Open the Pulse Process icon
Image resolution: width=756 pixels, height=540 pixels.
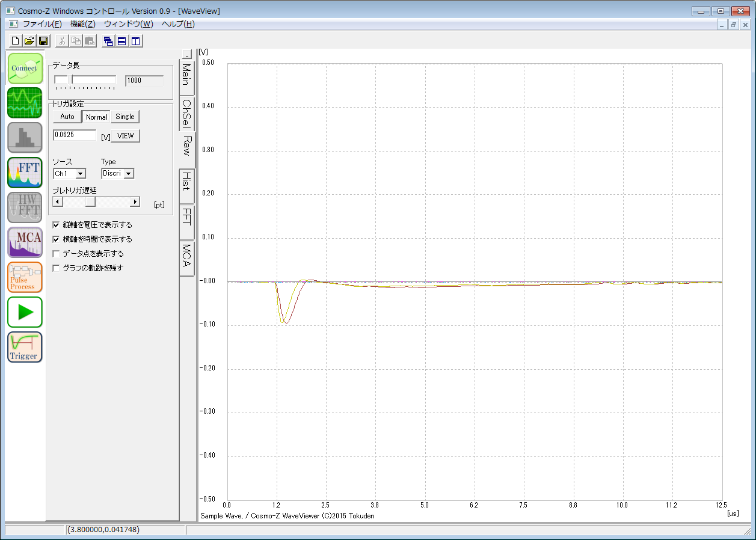coord(25,277)
